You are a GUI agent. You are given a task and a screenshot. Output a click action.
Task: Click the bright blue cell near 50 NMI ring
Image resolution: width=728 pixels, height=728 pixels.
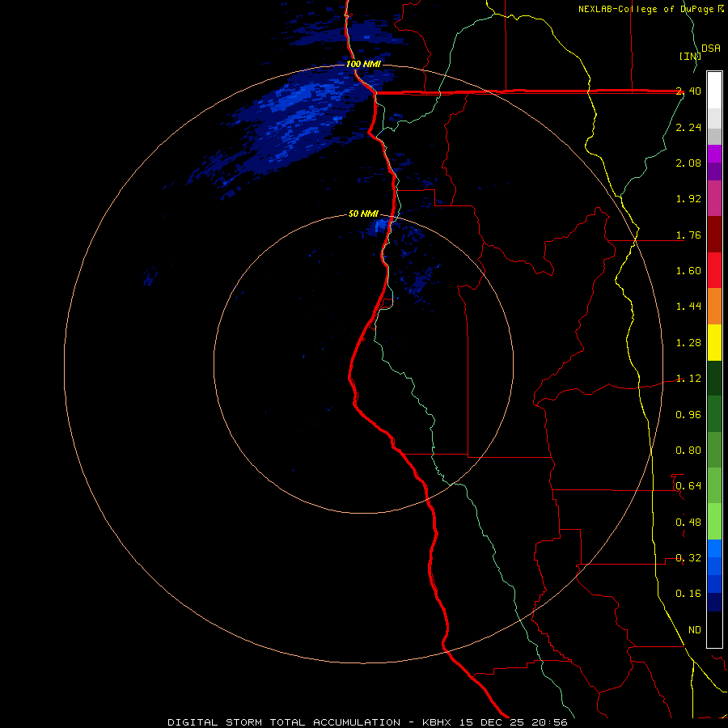pos(381,225)
